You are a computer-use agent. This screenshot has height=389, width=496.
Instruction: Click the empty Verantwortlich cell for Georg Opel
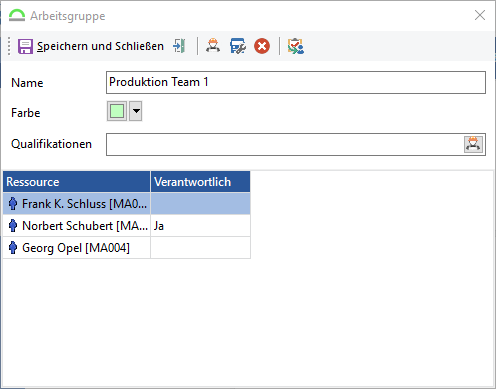click(x=200, y=248)
